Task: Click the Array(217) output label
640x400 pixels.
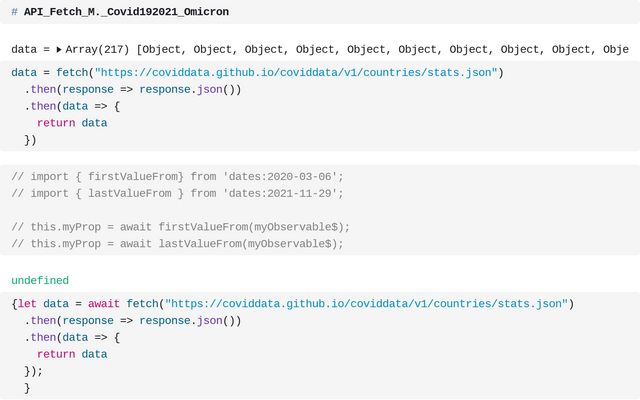Action: [97, 49]
